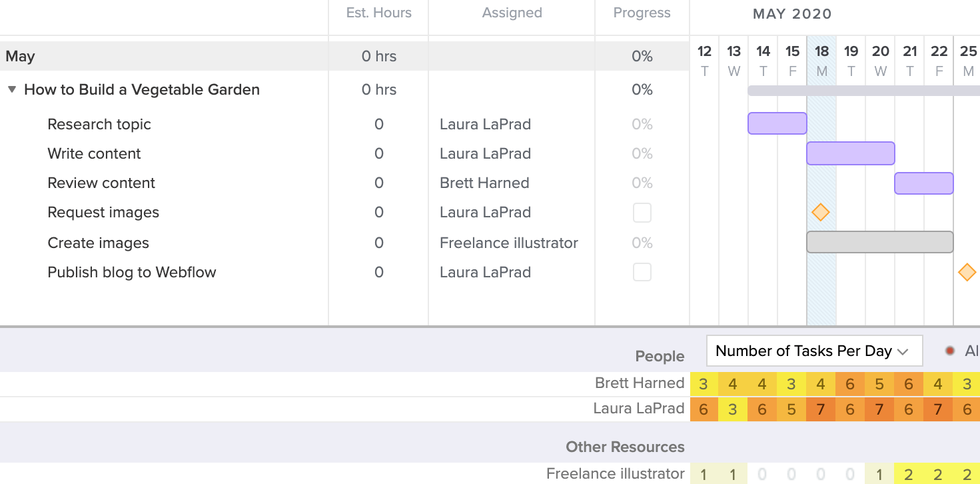Click the Est. Hours column header
This screenshot has width=980, height=484.
tap(378, 13)
